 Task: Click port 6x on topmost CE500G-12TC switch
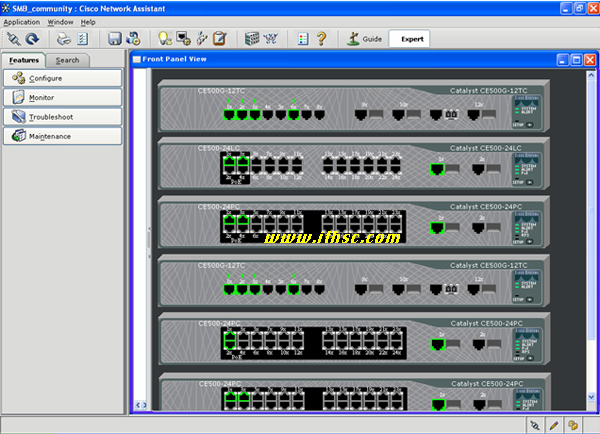tap(293, 114)
